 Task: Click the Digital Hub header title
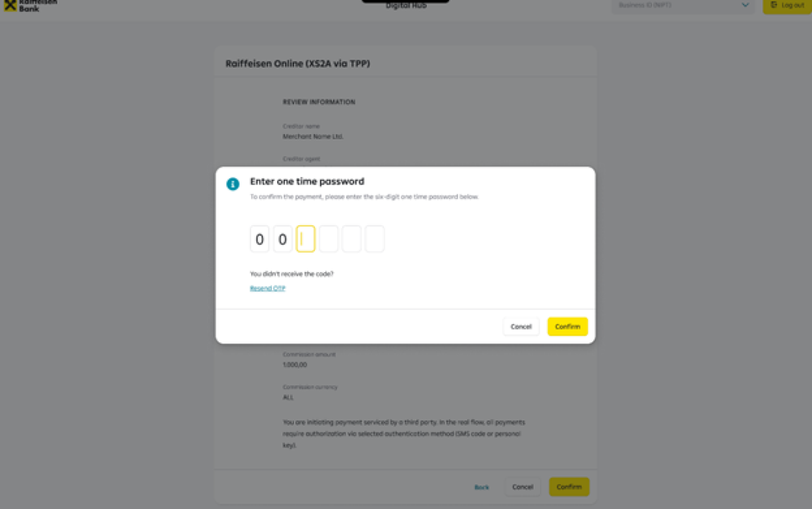[x=406, y=5]
